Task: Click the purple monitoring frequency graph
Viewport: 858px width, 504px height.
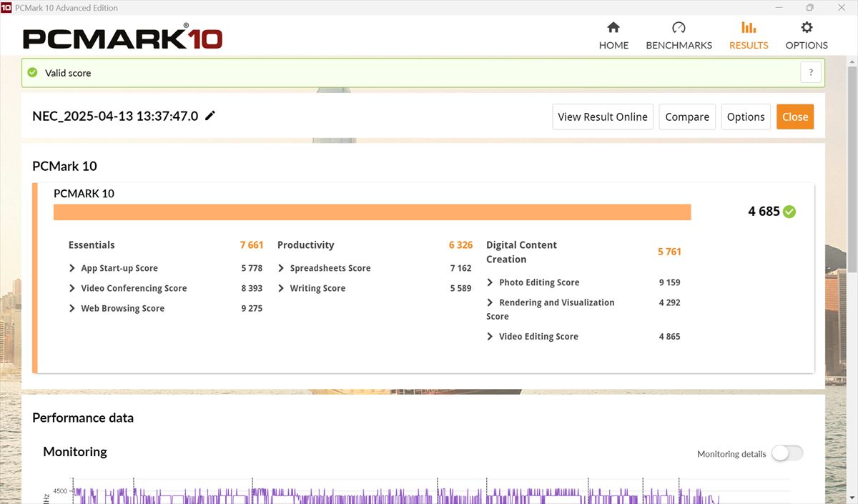Action: click(x=397, y=495)
